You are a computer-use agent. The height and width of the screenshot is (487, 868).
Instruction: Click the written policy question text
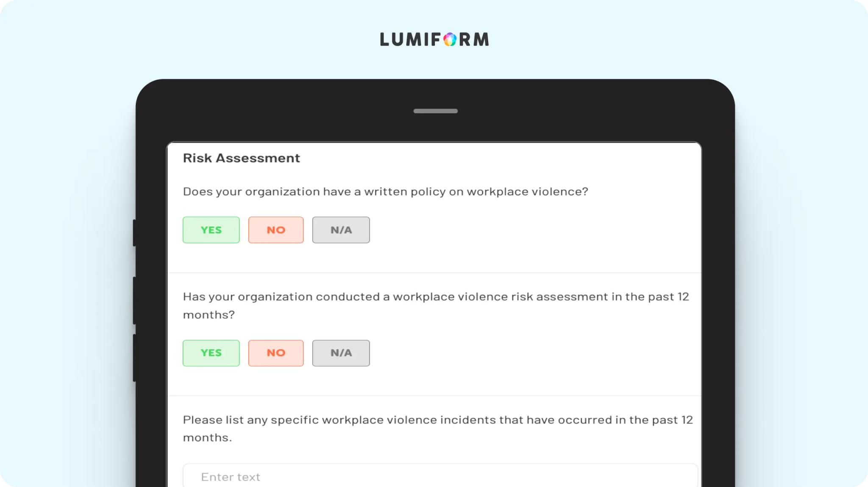point(385,192)
